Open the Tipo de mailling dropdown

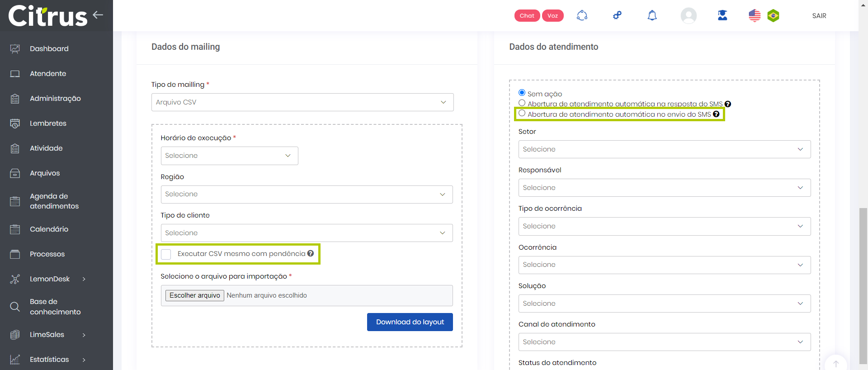coord(302,102)
